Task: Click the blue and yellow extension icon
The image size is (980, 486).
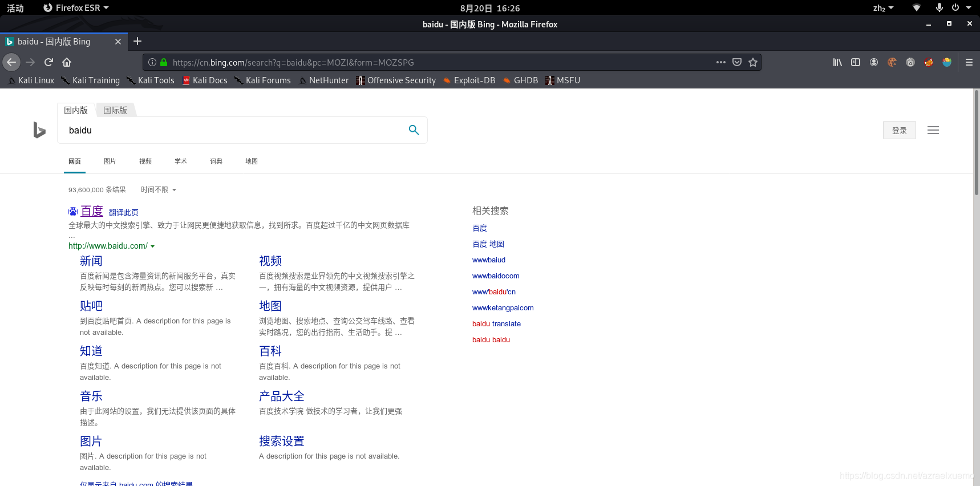Action: 947,62
